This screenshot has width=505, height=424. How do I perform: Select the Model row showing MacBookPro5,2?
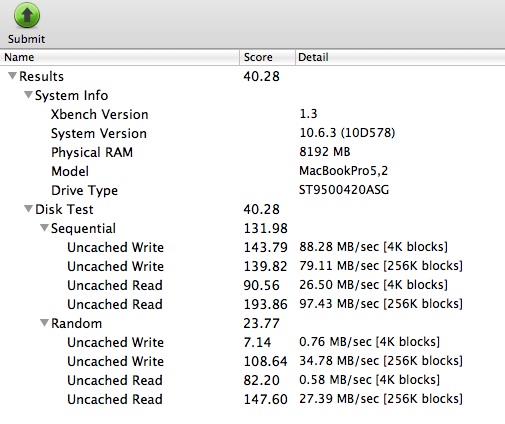tap(252, 171)
